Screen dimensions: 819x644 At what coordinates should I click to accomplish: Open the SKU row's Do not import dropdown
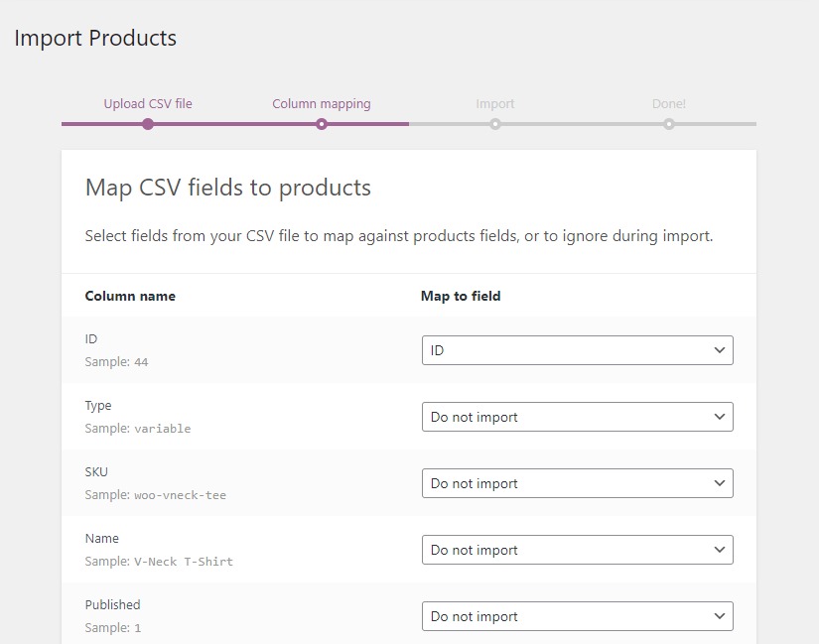click(577, 483)
